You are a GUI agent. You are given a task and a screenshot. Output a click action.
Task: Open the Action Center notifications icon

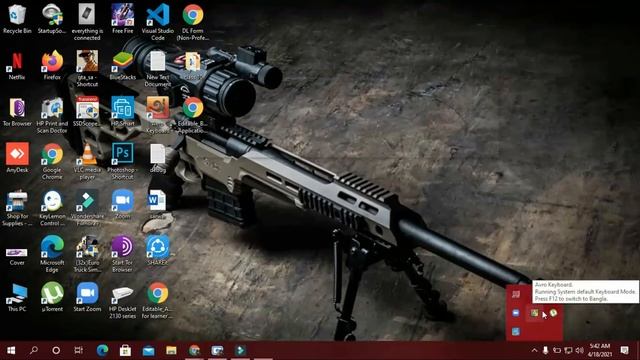click(x=624, y=350)
